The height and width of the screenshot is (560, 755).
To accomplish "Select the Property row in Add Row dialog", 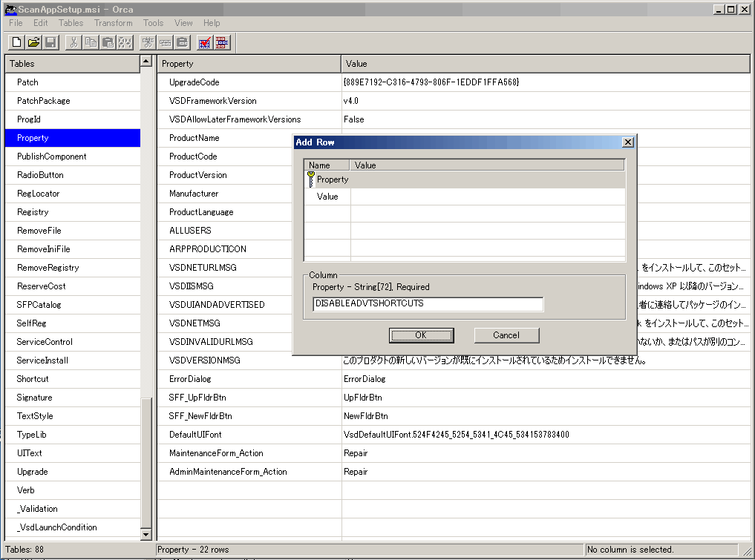I will 465,179.
